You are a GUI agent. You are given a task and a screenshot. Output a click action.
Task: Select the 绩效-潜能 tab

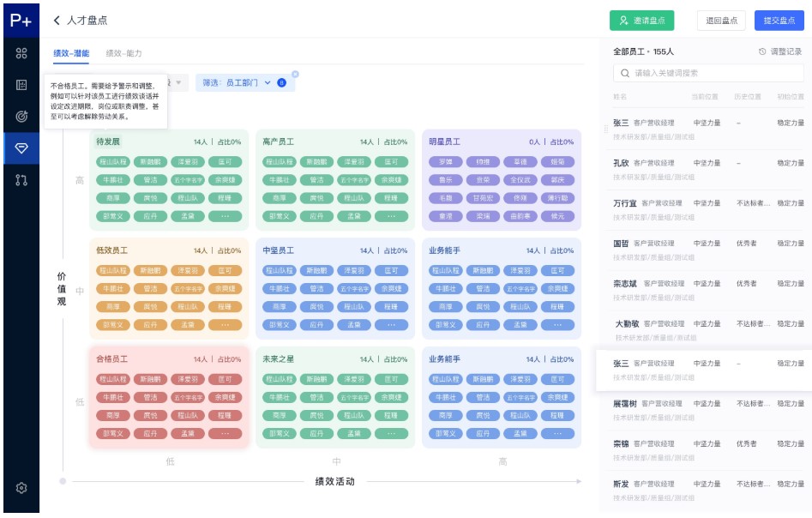pyautogui.click(x=71, y=53)
